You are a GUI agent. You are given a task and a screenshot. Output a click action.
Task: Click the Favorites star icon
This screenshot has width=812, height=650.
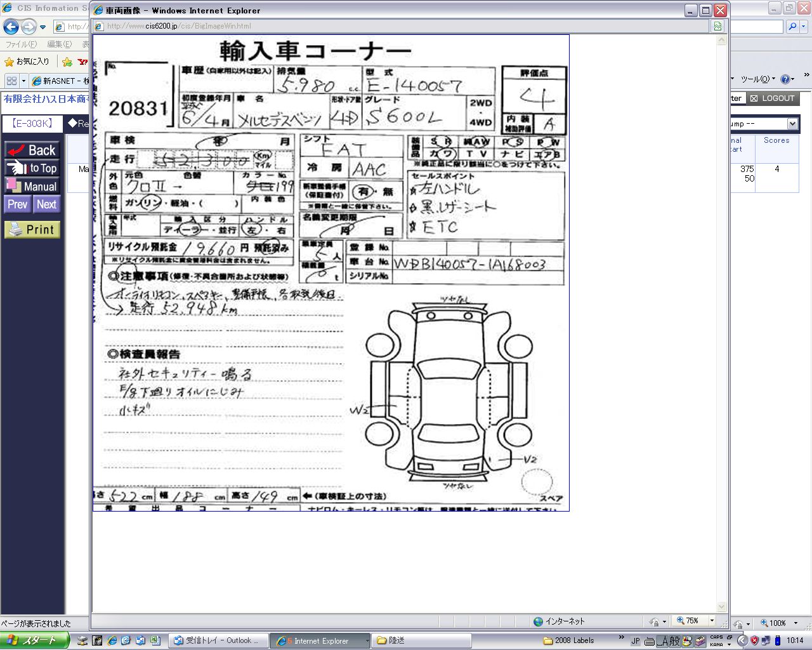tap(9, 62)
